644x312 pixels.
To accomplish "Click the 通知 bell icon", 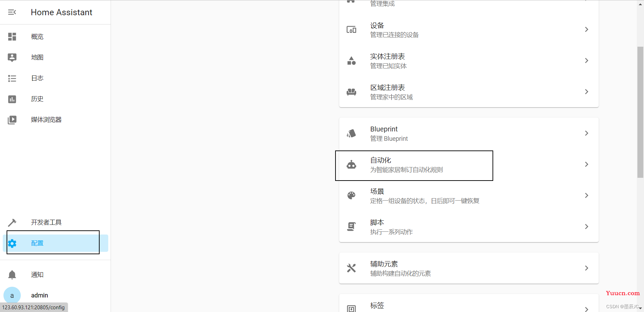I will (x=12, y=275).
